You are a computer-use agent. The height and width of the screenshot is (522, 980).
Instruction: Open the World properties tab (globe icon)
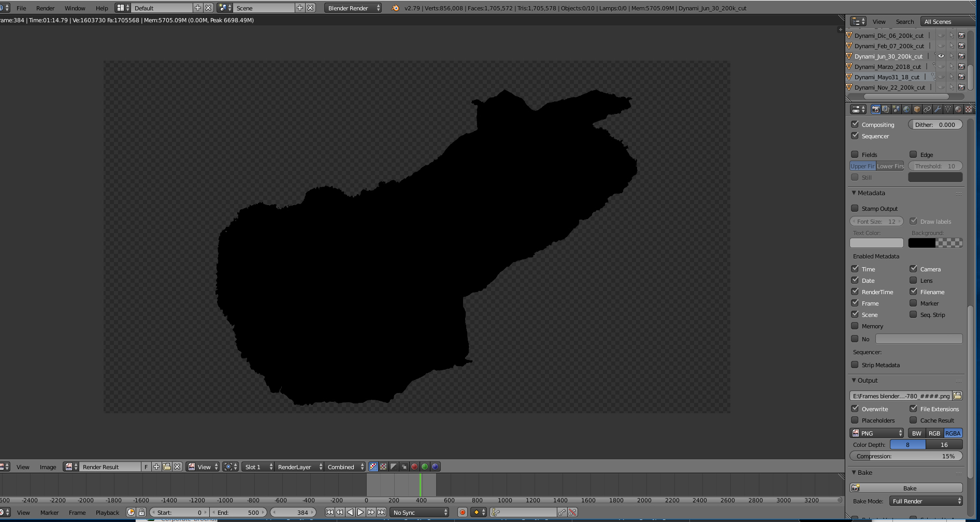pos(906,109)
